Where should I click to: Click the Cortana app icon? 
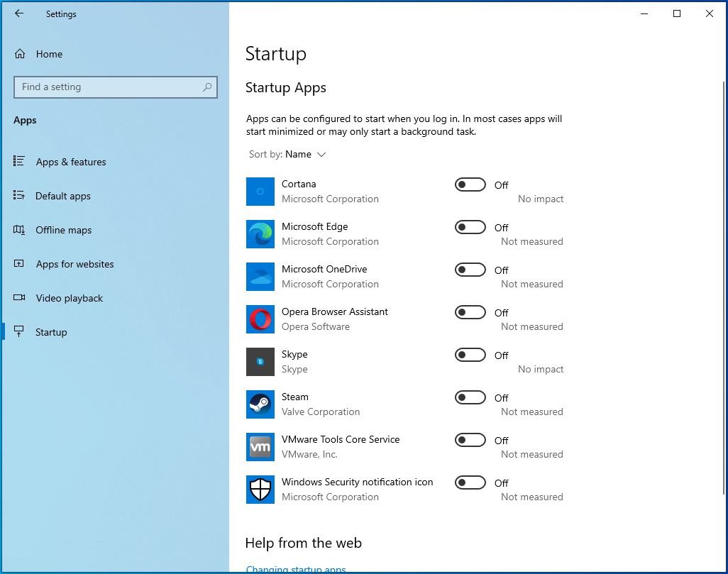[260, 192]
